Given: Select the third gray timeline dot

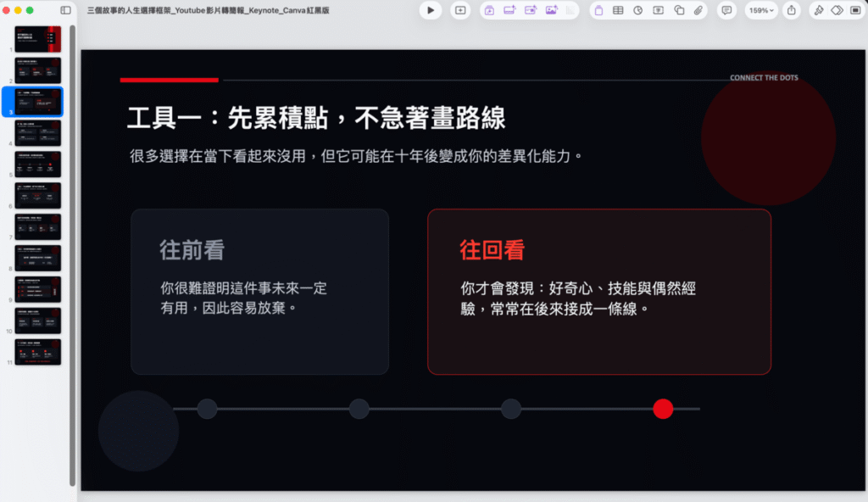Looking at the screenshot, I should pos(510,409).
